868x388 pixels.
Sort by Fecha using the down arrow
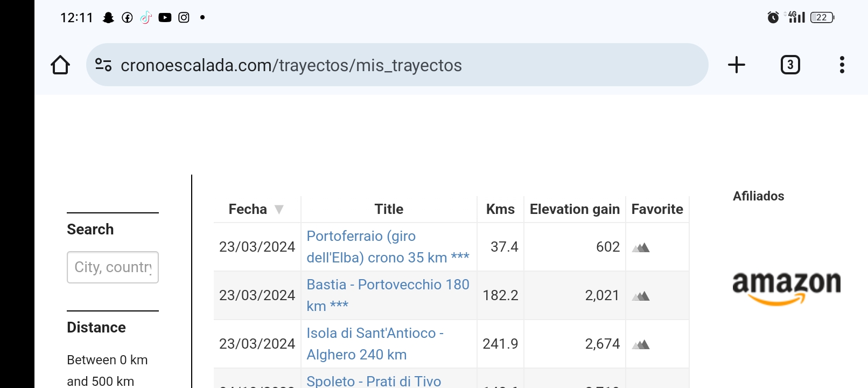coord(279,209)
